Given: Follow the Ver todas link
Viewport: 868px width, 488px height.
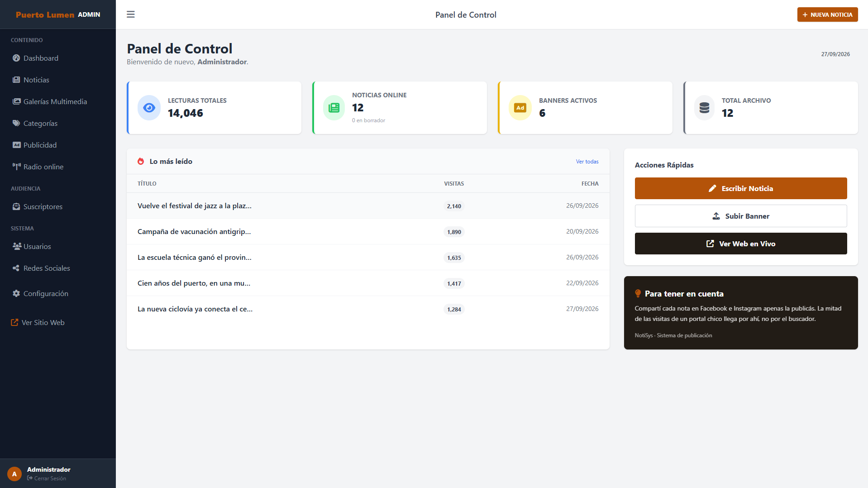Looking at the screenshot, I should (587, 162).
